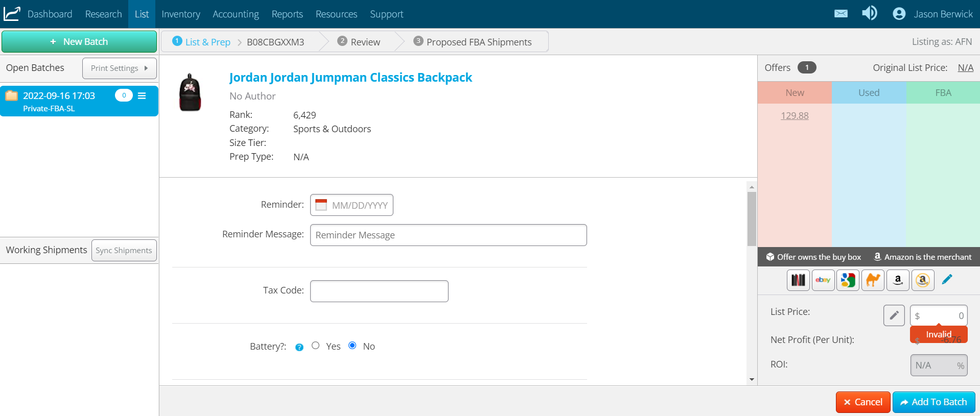
Task: Click the 'Sports & Outdoors' category text
Action: tap(332, 129)
